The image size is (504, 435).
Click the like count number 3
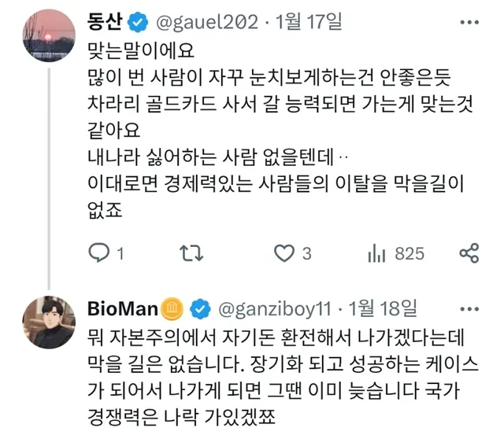coord(307,253)
